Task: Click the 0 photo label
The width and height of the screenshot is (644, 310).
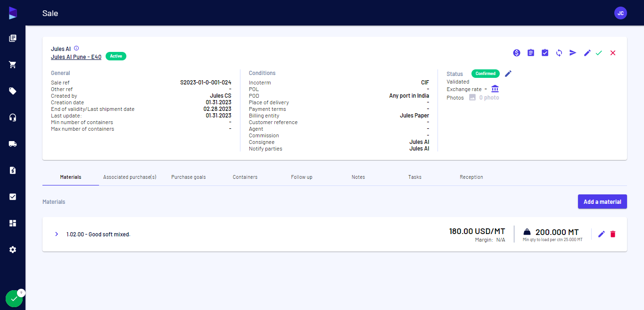Action: coord(489,98)
